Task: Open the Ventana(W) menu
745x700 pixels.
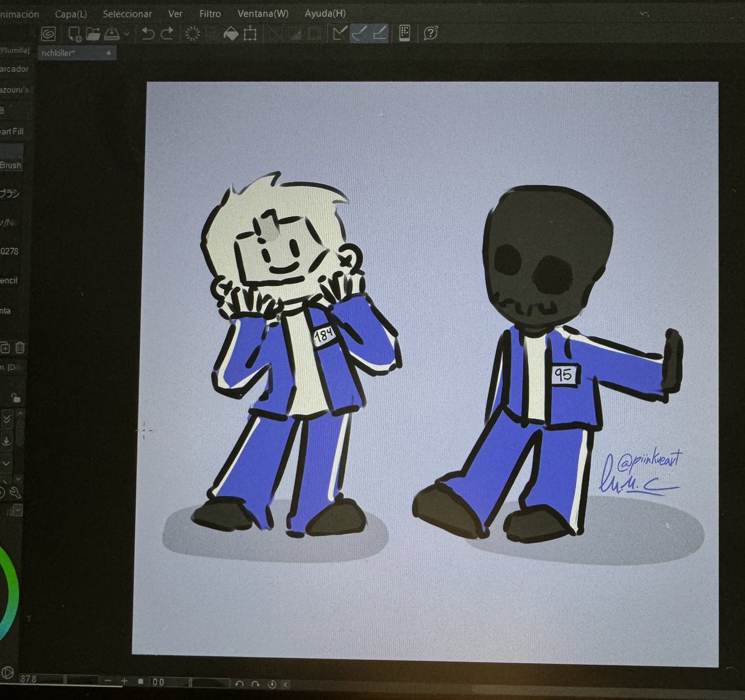Action: point(263,14)
